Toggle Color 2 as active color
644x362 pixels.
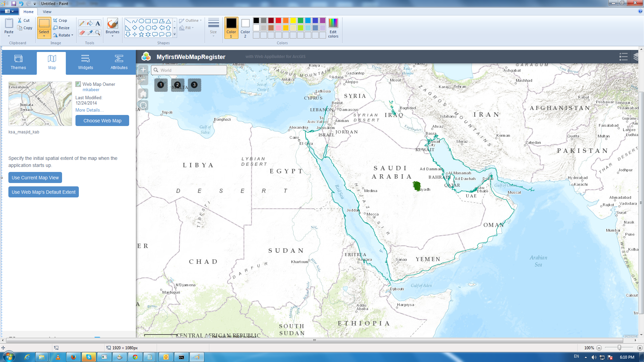click(x=245, y=27)
